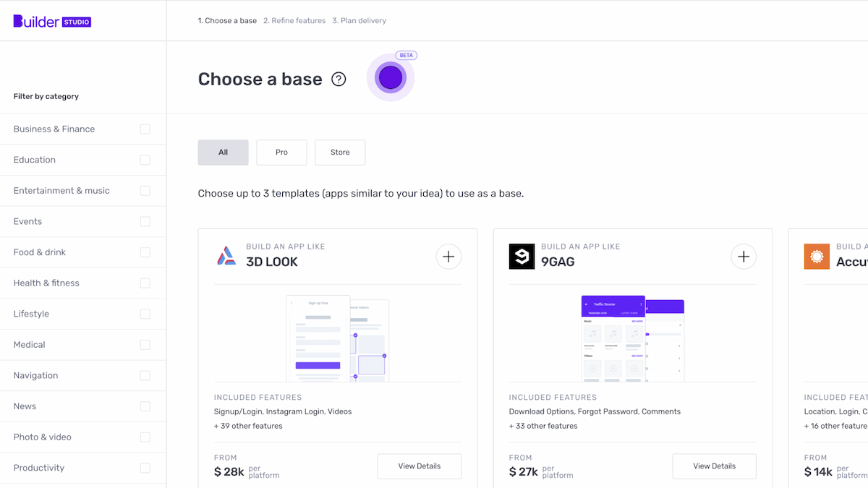The width and height of the screenshot is (868, 488).
Task: Check the Productivity filter box
Action: pyautogui.click(x=145, y=468)
